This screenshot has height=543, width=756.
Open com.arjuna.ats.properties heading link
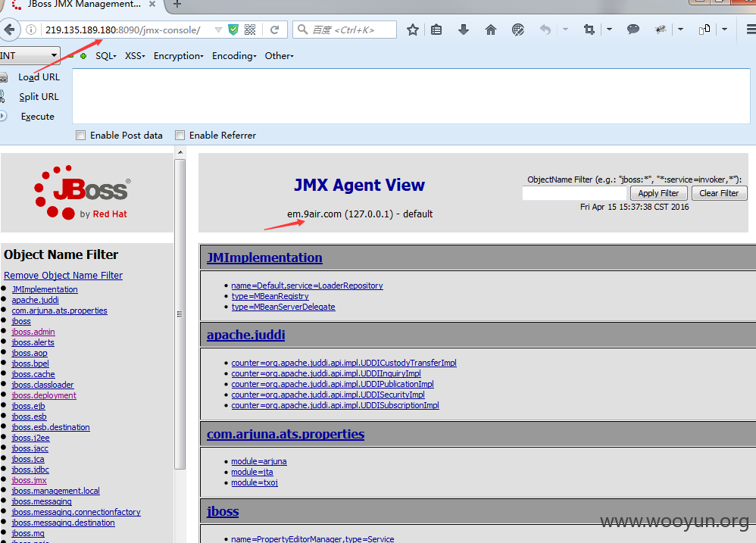tap(286, 434)
